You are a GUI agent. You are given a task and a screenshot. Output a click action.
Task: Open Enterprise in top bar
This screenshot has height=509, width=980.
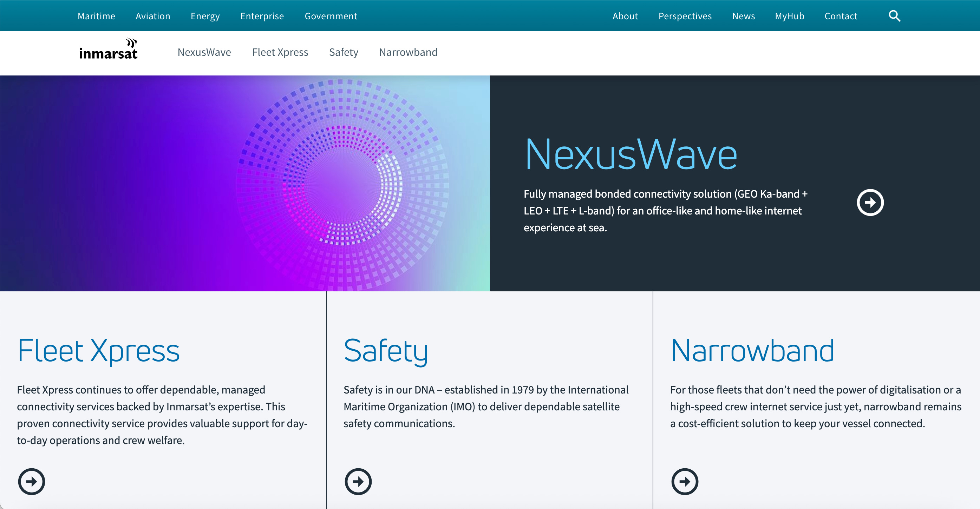pyautogui.click(x=262, y=16)
